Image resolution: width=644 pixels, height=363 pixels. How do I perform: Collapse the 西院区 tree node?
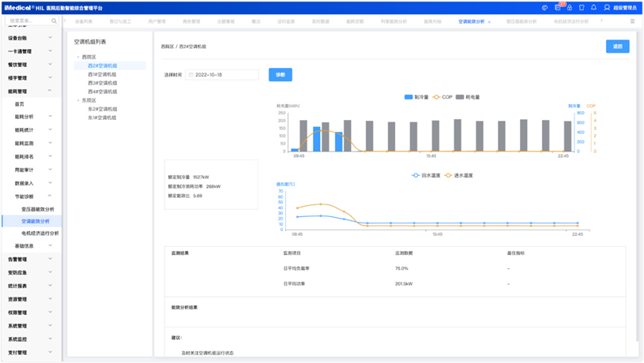click(78, 57)
